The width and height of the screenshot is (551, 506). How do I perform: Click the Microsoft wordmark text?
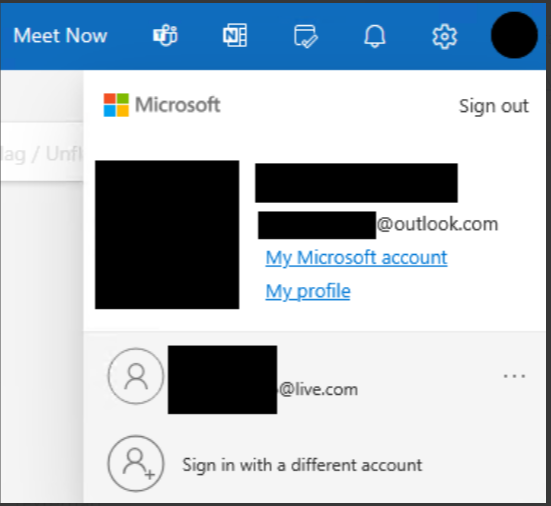[178, 105]
